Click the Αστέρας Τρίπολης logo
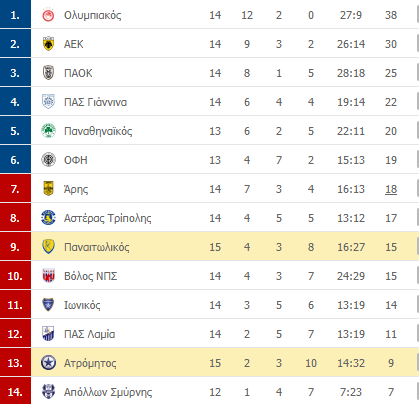419x404 pixels. tap(48, 218)
